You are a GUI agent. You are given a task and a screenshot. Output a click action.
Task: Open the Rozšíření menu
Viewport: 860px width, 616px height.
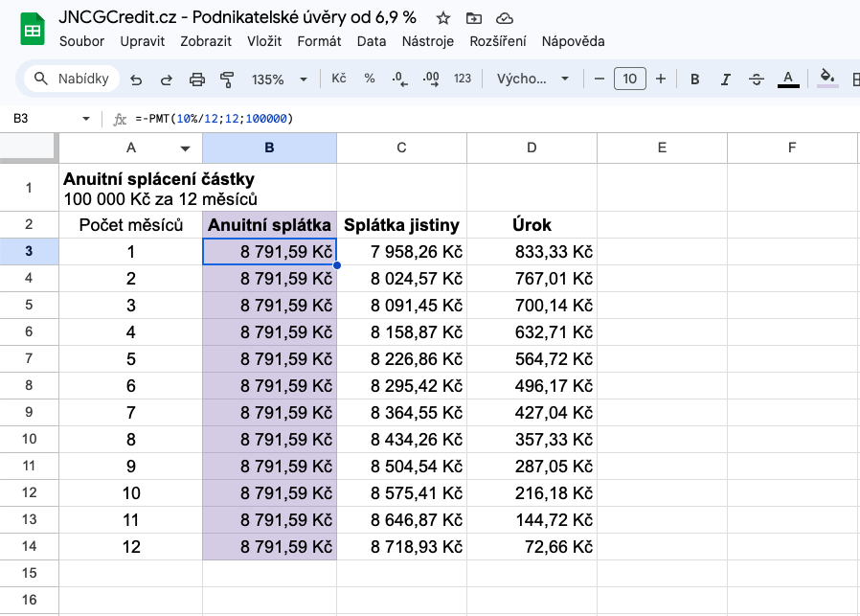click(498, 42)
